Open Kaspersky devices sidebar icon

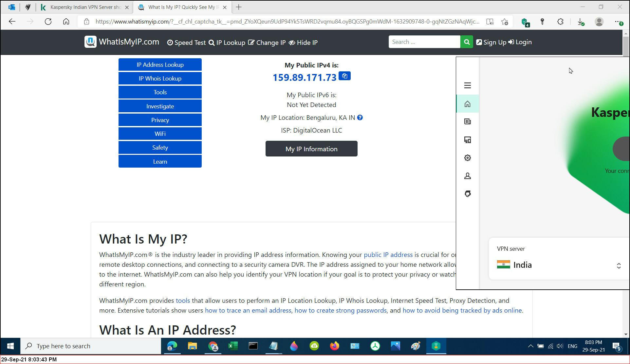click(467, 140)
